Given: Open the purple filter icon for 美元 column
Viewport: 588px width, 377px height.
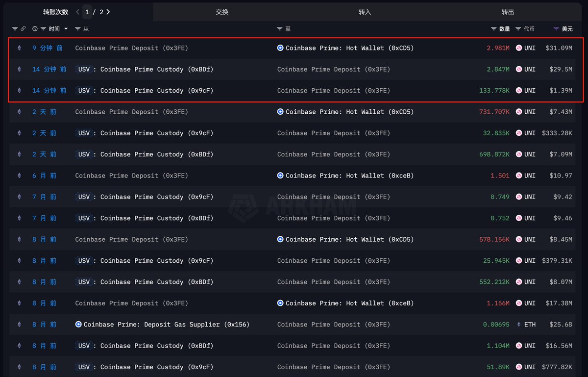Looking at the screenshot, I should click(x=556, y=29).
